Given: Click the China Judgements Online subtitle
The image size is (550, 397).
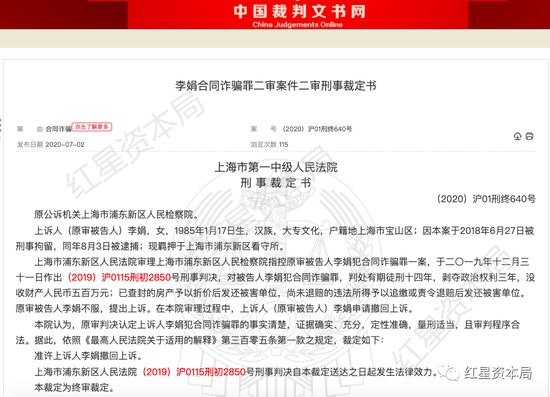Looking at the screenshot, I should point(297,25).
